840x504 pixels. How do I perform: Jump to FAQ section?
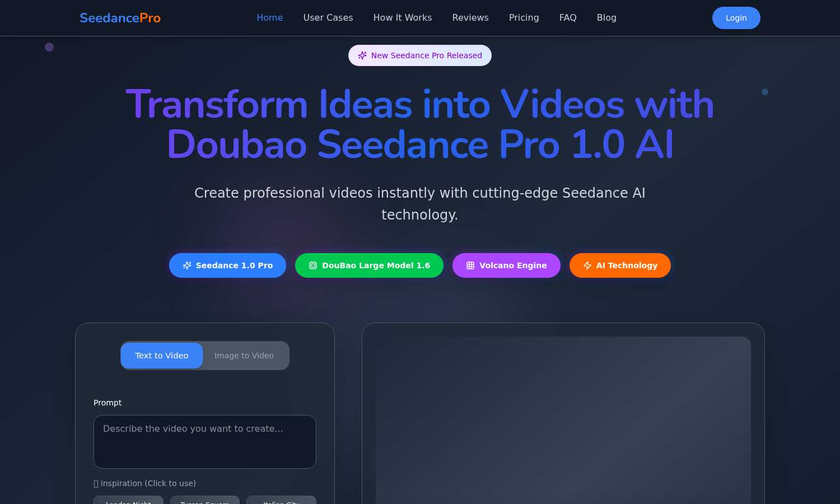[568, 18]
